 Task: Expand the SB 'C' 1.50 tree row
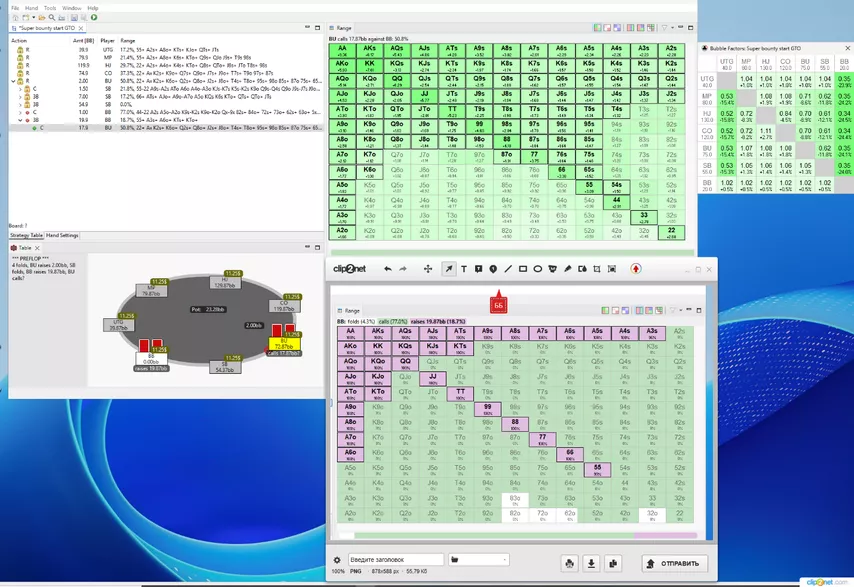(20, 88)
